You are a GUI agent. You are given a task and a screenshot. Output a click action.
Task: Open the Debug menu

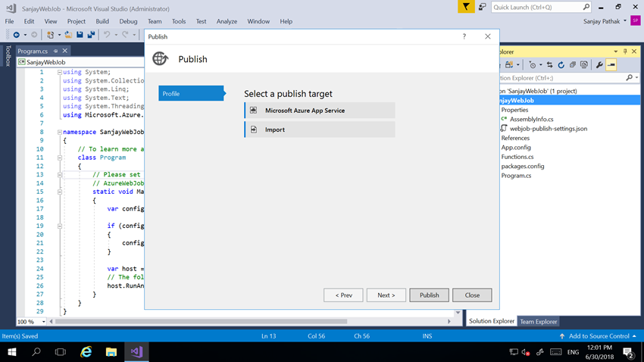click(x=128, y=21)
